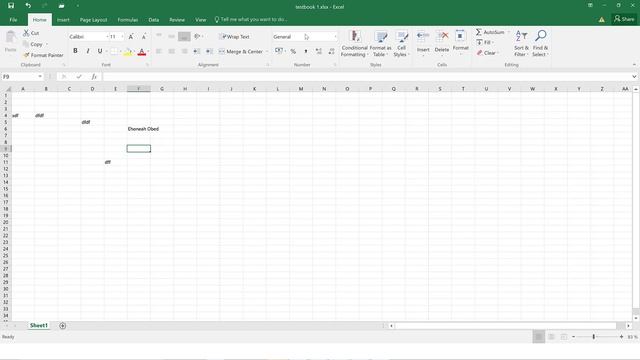Apply middle vertical alignment
The width and height of the screenshot is (640, 360).
pos(171,36)
